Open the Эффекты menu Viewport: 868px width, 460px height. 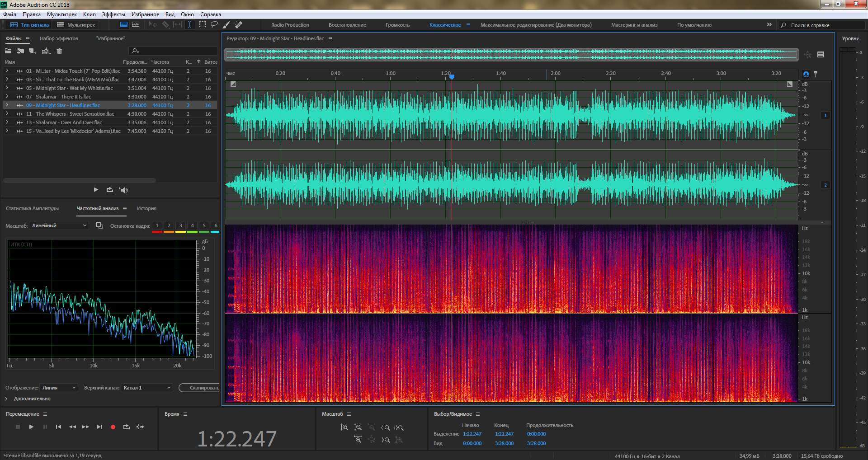click(113, 14)
